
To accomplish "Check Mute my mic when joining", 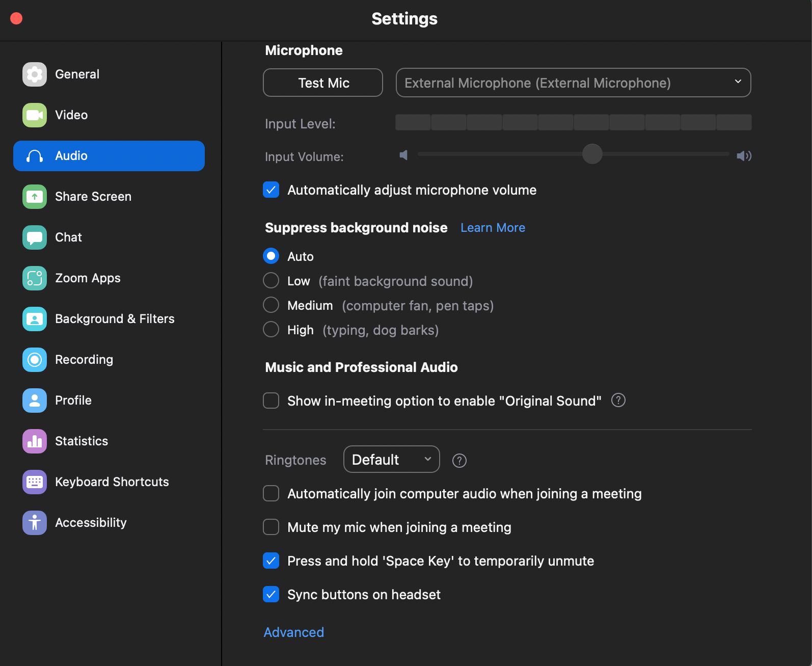I will 271,527.
